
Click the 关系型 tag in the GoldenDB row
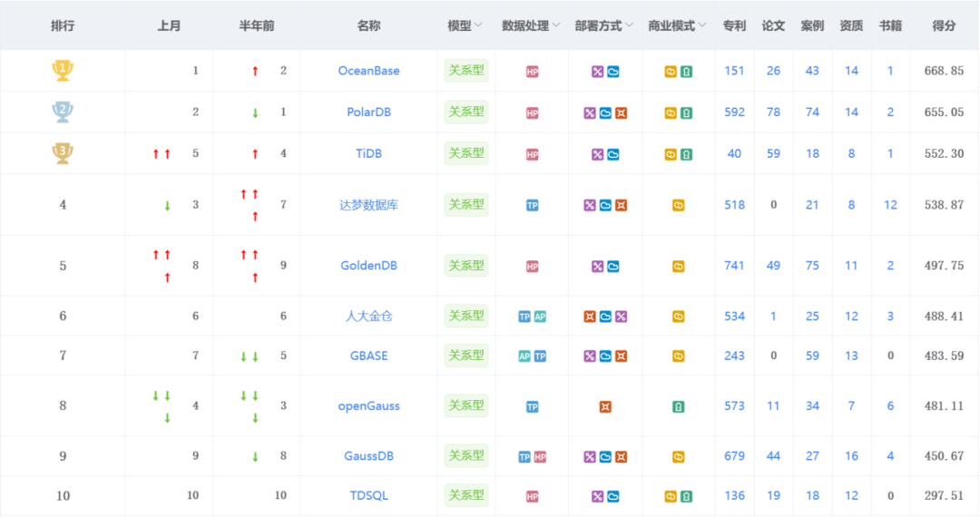(x=466, y=266)
